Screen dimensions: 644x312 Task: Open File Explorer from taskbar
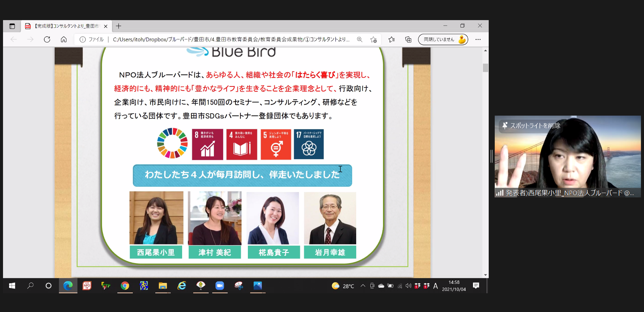pos(163,286)
